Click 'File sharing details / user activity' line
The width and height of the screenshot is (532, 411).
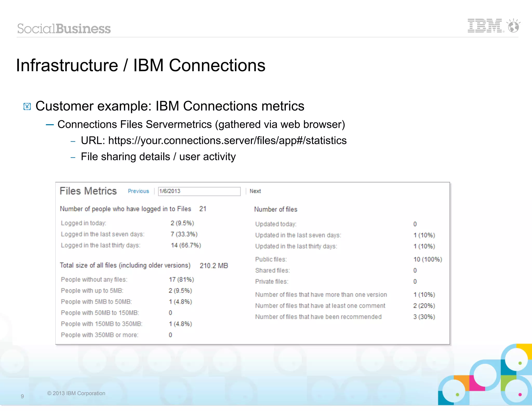click(158, 157)
